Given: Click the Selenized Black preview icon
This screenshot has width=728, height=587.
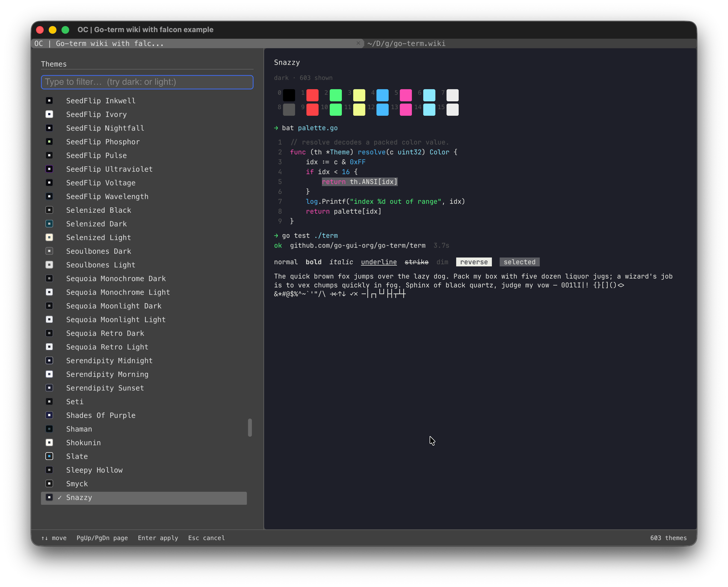Looking at the screenshot, I should pyautogui.click(x=49, y=210).
